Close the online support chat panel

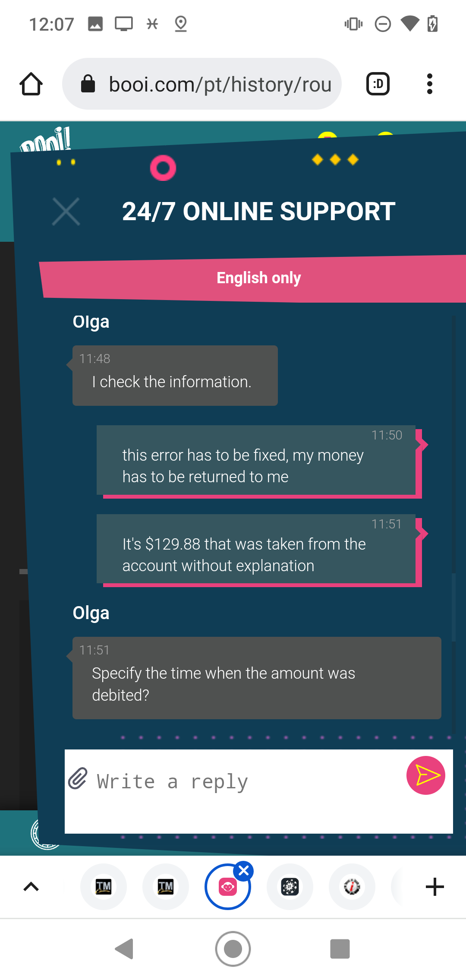pyautogui.click(x=66, y=212)
